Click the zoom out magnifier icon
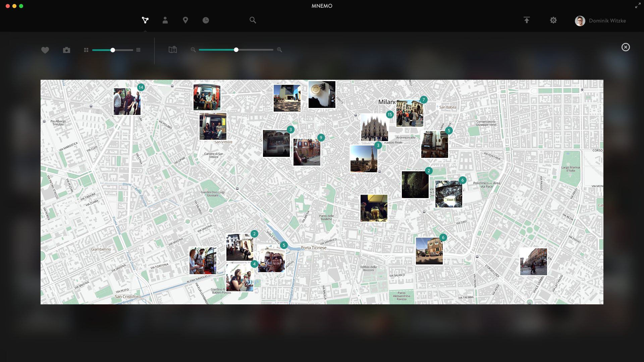The height and width of the screenshot is (362, 644). [193, 50]
